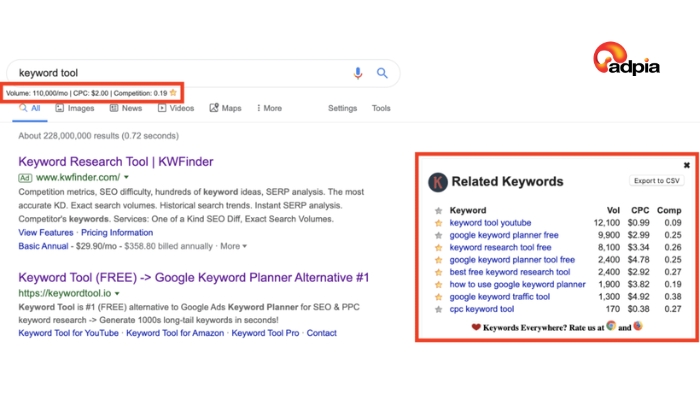Image resolution: width=700 pixels, height=400 pixels.
Task: Open related keyword 'keyword tool youtube'
Action: coord(490,223)
